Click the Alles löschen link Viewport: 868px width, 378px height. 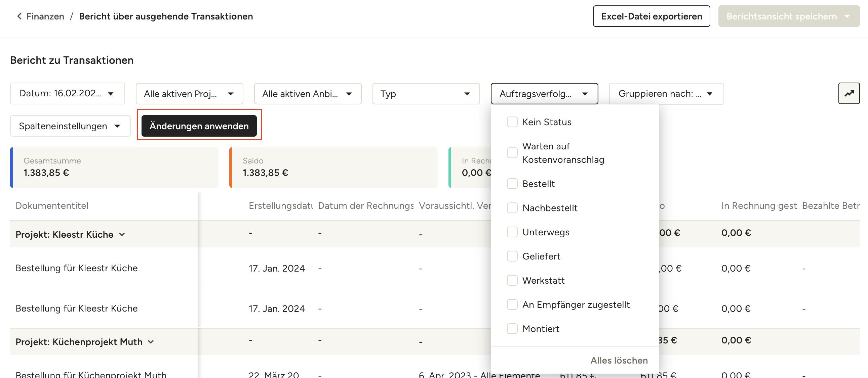619,360
